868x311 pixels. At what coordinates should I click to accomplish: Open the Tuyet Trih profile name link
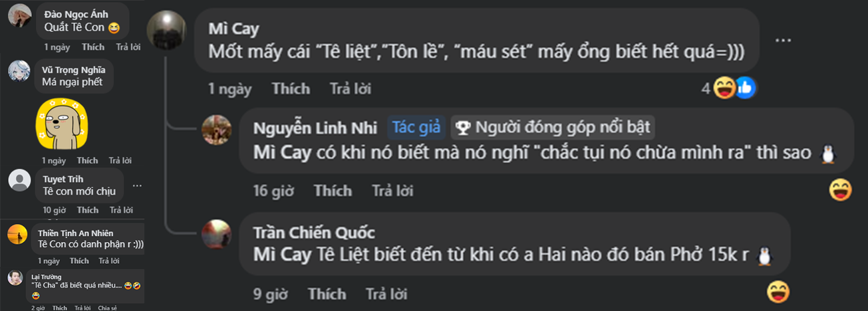tap(63, 179)
